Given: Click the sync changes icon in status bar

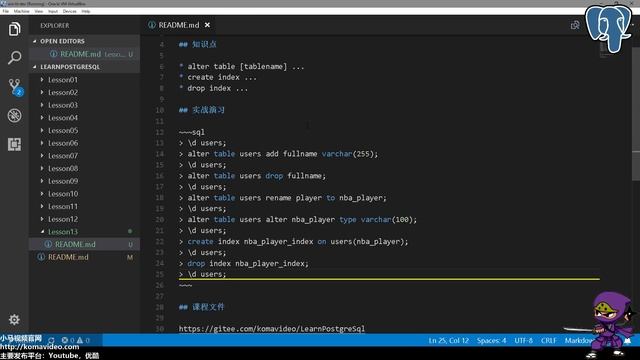Looking at the screenshot, I should coord(51,340).
